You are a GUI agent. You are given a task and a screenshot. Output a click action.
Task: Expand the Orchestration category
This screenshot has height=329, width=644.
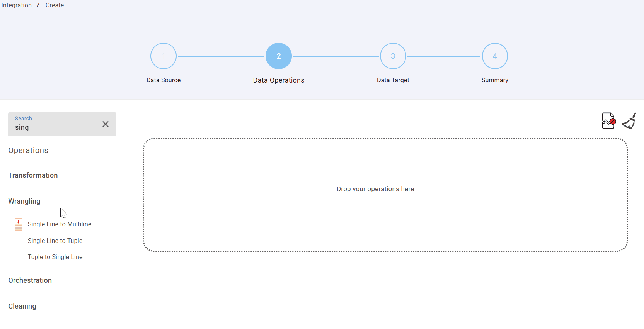coord(30,280)
